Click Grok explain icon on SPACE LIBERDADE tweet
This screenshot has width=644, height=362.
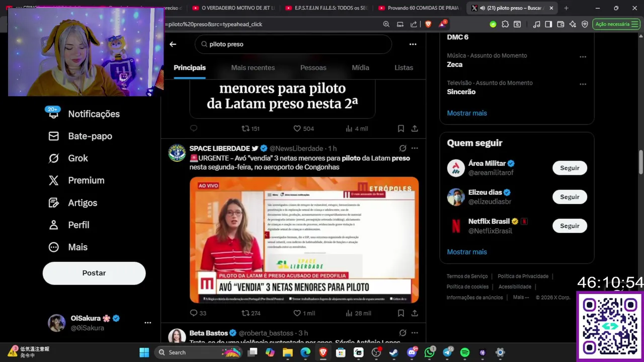click(403, 148)
